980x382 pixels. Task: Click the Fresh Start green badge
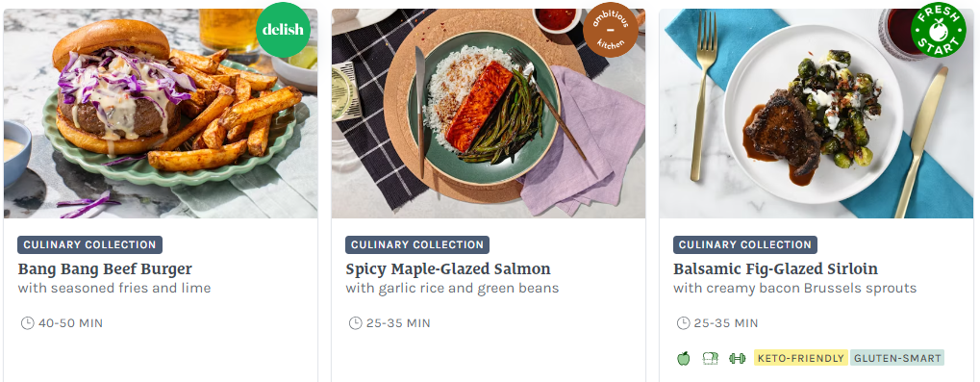click(938, 30)
